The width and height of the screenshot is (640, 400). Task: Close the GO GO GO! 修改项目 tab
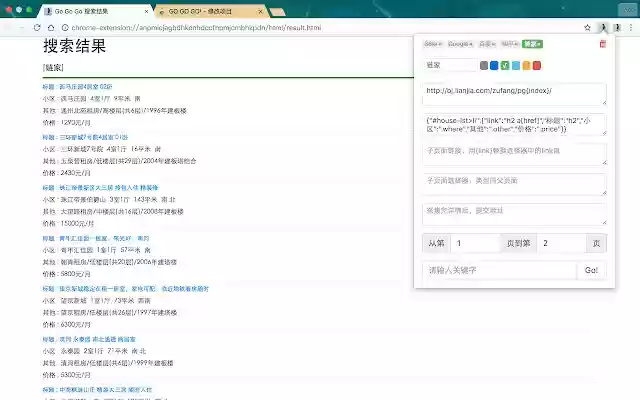point(260,11)
